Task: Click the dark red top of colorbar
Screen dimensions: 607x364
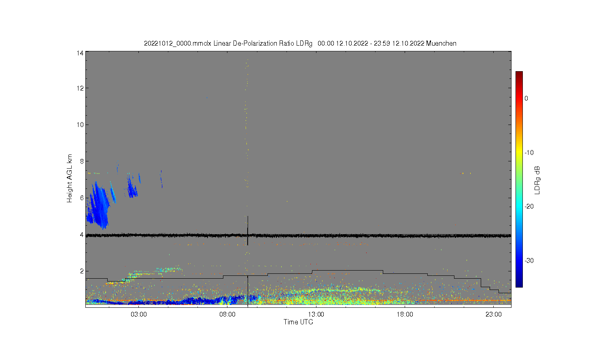Action: (519, 74)
